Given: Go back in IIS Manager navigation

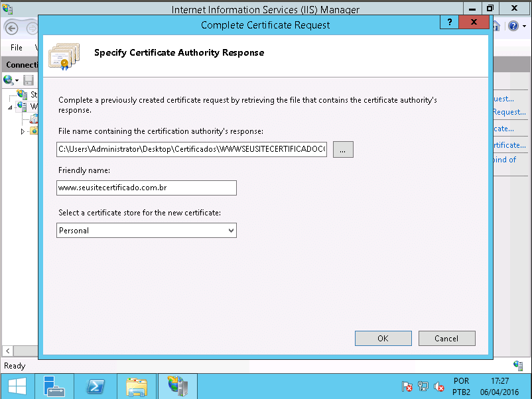Looking at the screenshot, I should click(x=11, y=28).
